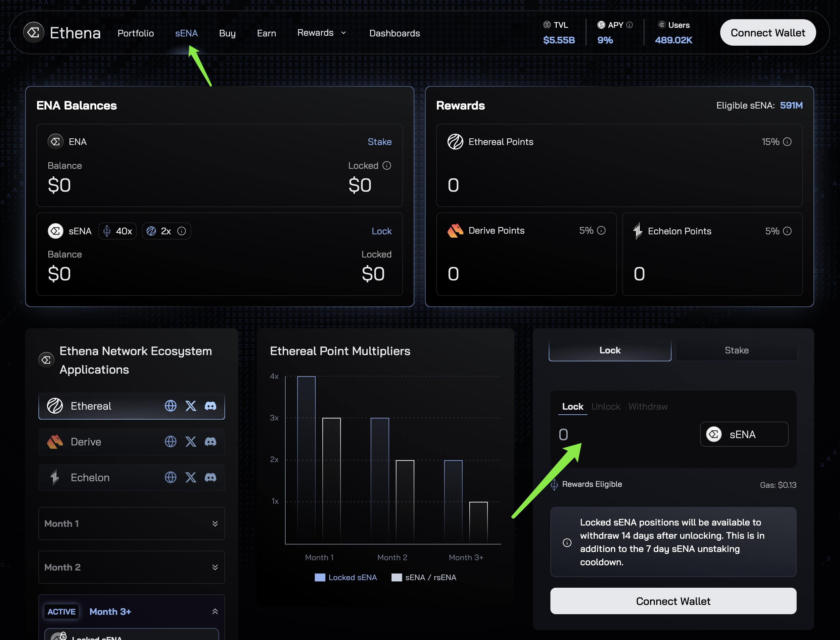Click the Ethena logo icon
This screenshot has height=640, width=840.
[33, 33]
